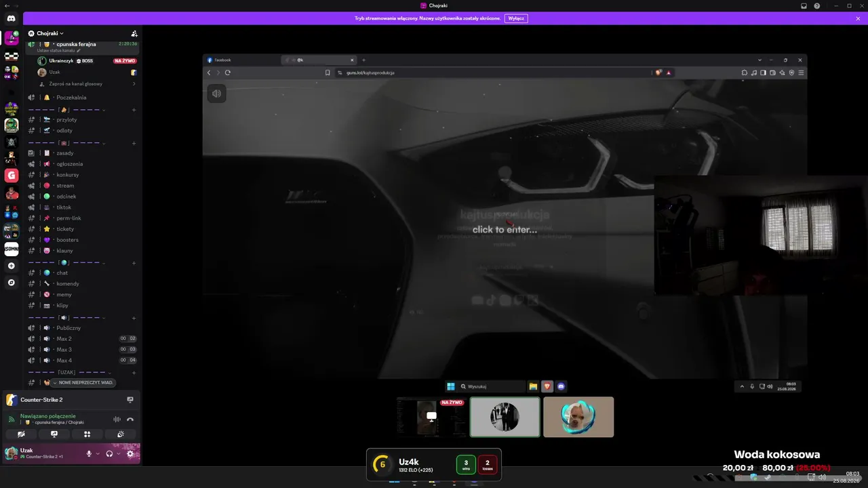
Task: Join the Publiczny voice channel
Action: click(x=83, y=328)
